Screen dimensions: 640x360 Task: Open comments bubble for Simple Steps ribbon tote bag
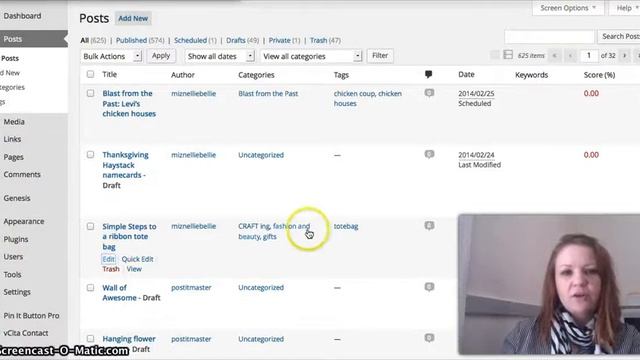click(x=429, y=226)
